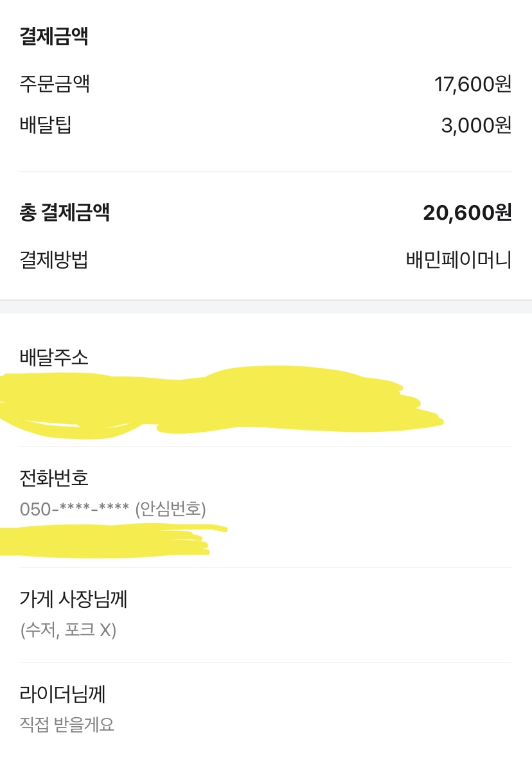Select the 총 결제금액 label
The image size is (532, 766).
[x=65, y=213]
